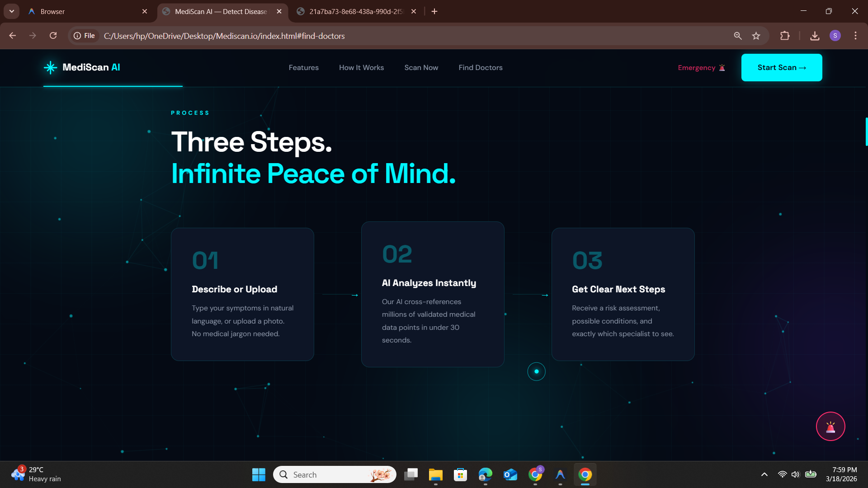Bookmark this page with star icon

point(756,36)
